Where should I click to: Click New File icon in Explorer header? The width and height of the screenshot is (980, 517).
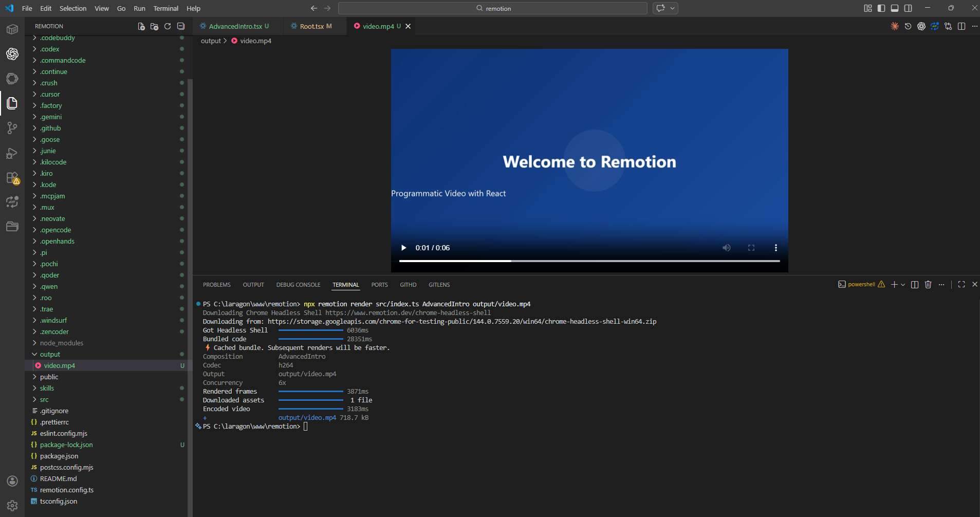(141, 26)
